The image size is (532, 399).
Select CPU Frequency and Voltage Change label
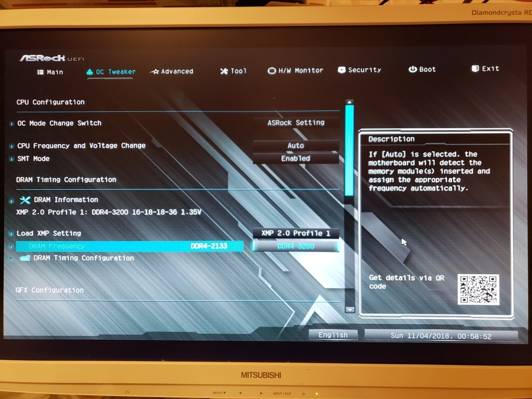tap(82, 145)
